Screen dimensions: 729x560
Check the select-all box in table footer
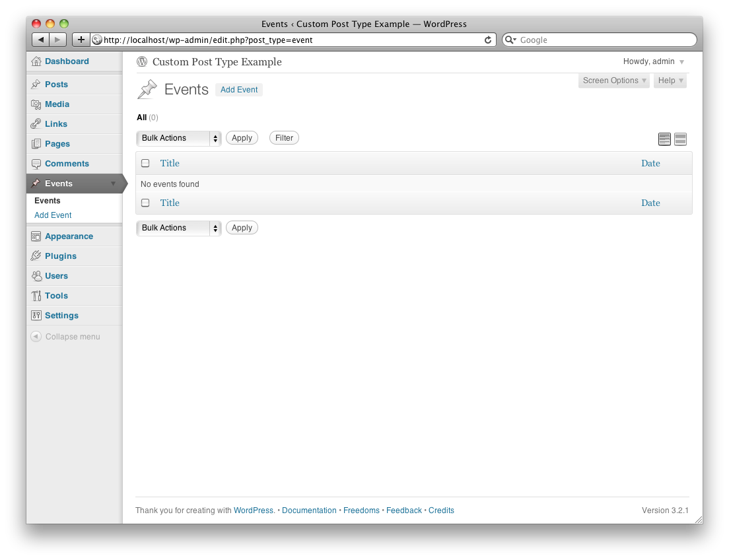coord(145,203)
